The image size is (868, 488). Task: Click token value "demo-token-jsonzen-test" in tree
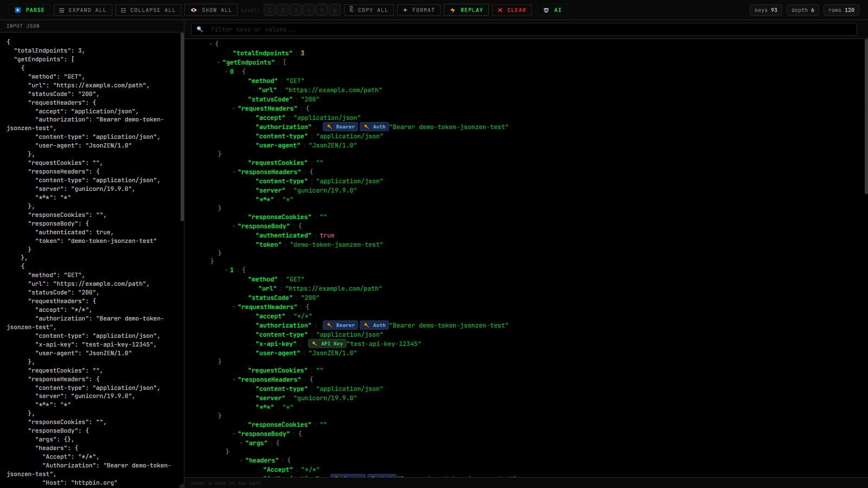point(336,245)
